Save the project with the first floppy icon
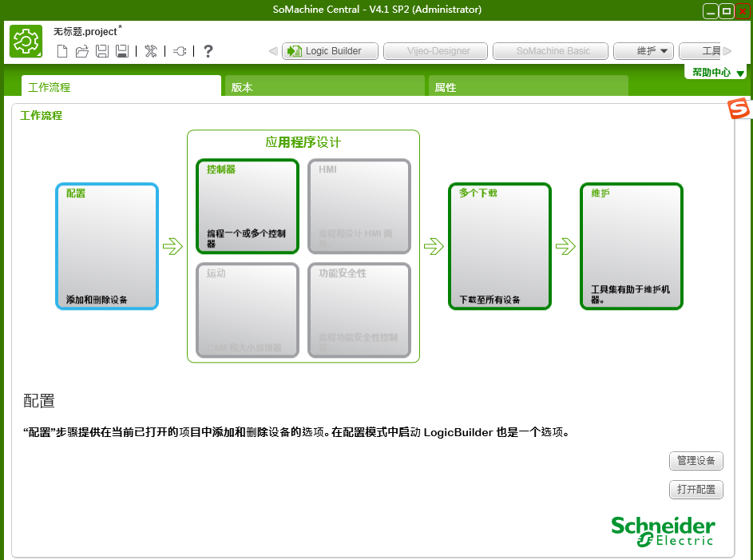This screenshot has width=753, height=560. click(x=102, y=51)
